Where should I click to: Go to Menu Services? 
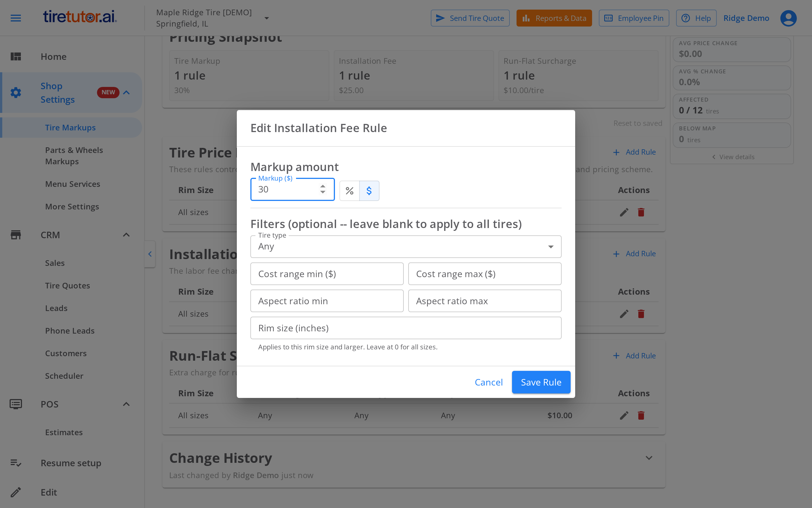(x=72, y=184)
